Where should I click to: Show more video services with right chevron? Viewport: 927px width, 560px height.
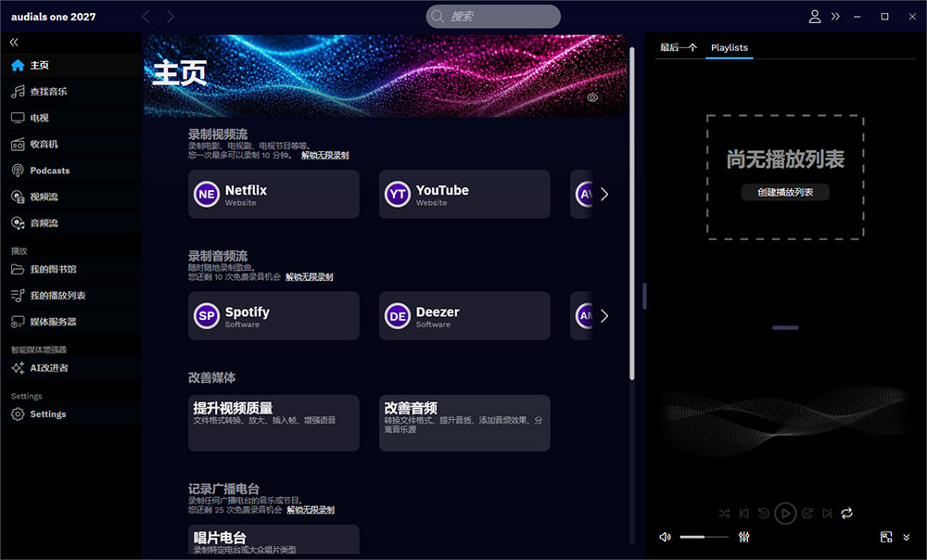coord(604,194)
